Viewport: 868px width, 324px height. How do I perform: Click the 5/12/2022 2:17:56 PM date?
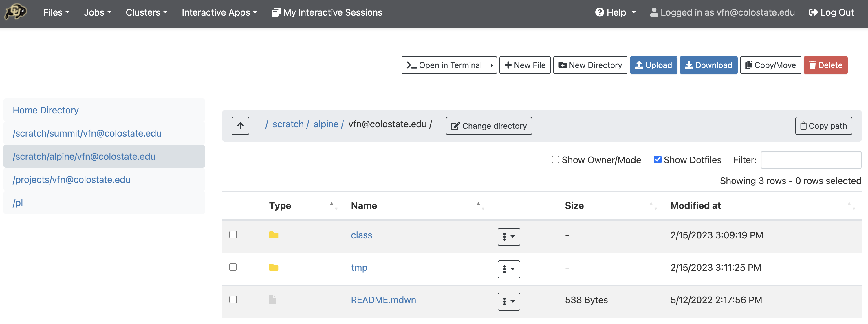pyautogui.click(x=716, y=300)
